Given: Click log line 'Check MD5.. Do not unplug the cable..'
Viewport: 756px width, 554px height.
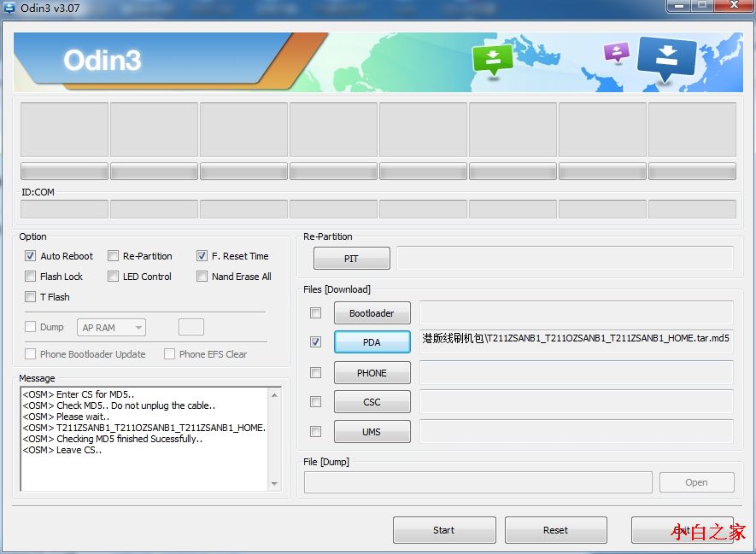Looking at the screenshot, I should (x=119, y=405).
